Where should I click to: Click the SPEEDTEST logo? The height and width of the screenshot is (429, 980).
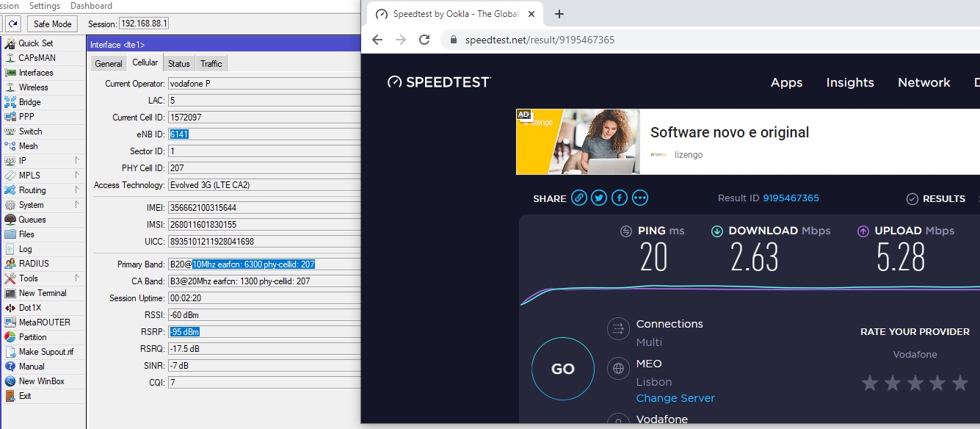coord(439,82)
